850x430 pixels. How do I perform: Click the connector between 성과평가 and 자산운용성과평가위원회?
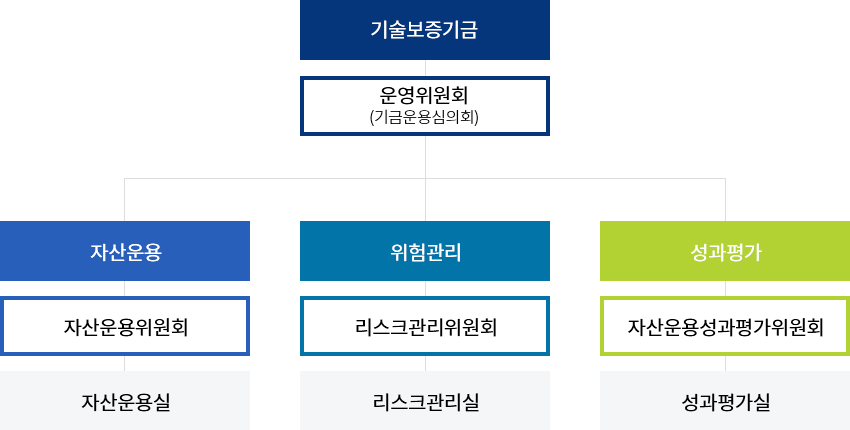pyautogui.click(x=725, y=288)
